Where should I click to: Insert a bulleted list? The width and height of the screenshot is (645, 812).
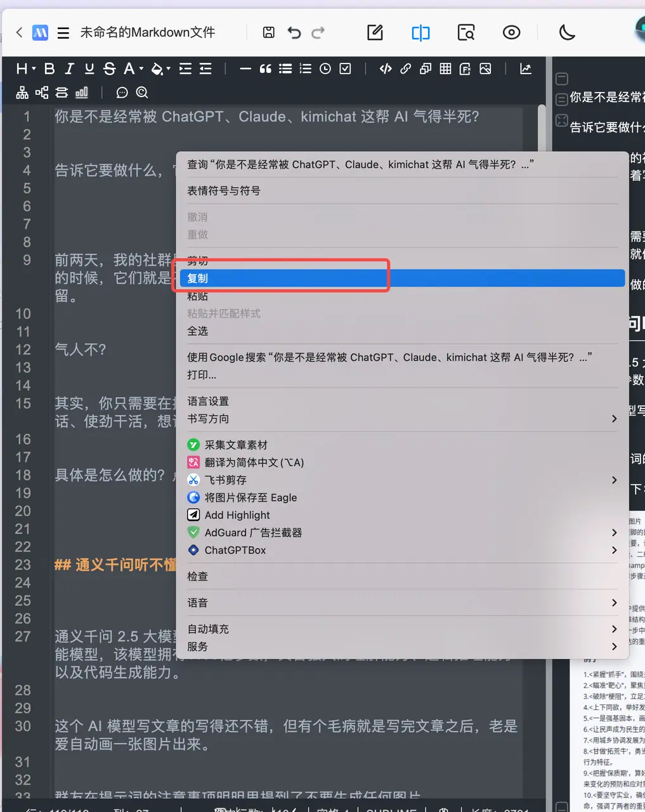[x=285, y=69]
